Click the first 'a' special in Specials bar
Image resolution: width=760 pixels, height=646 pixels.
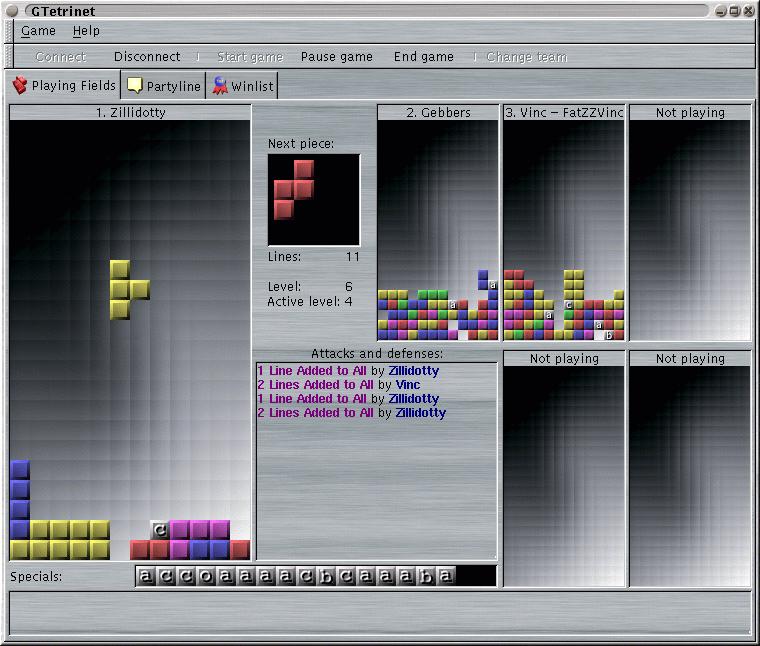(x=146, y=576)
